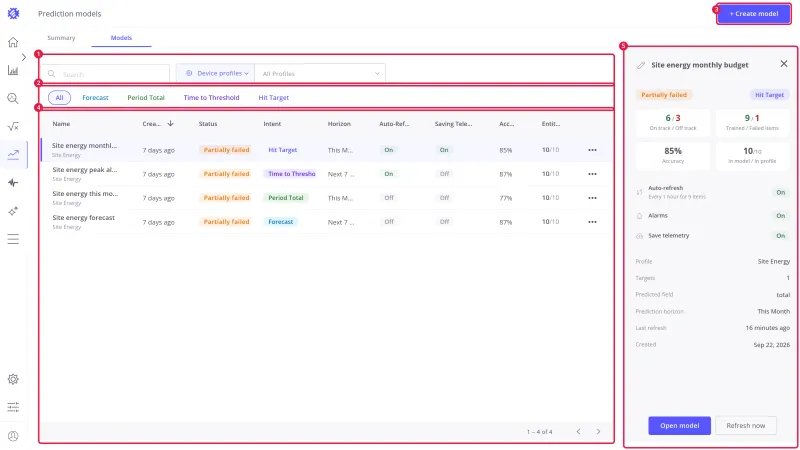Filter models by Forecast intent
The height and width of the screenshot is (450, 800).
tap(95, 97)
